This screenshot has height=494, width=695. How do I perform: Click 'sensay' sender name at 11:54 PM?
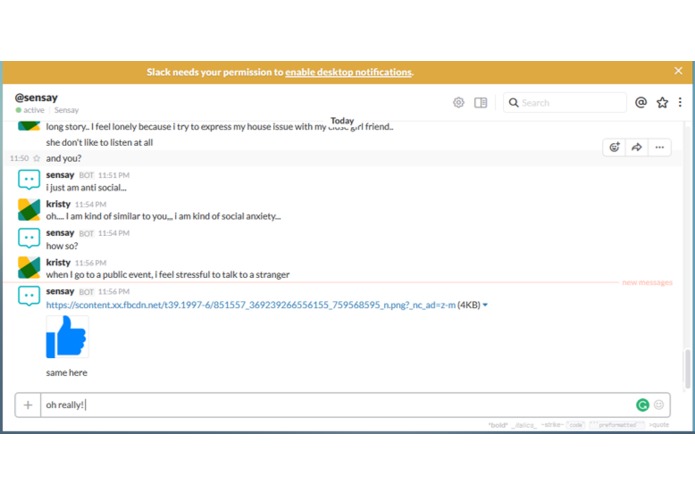60,233
